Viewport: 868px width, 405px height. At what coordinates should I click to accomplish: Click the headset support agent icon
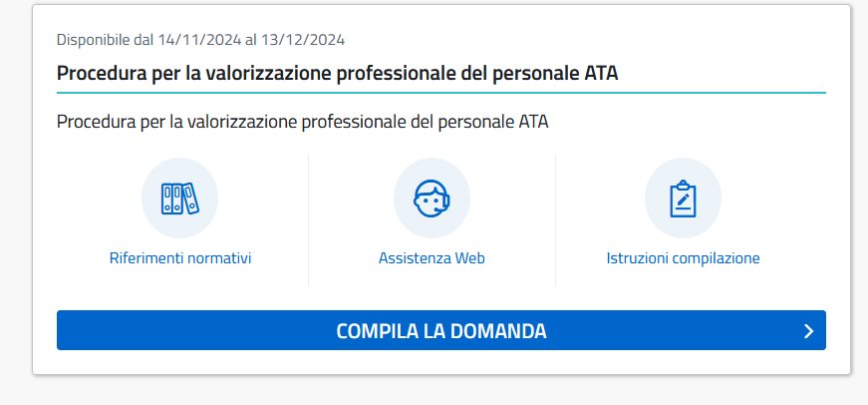tap(432, 199)
